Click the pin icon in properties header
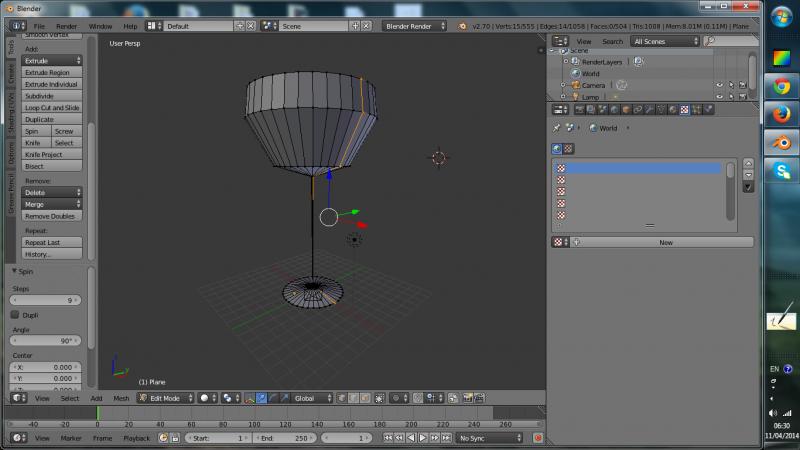The height and width of the screenshot is (450, 800). click(x=557, y=128)
